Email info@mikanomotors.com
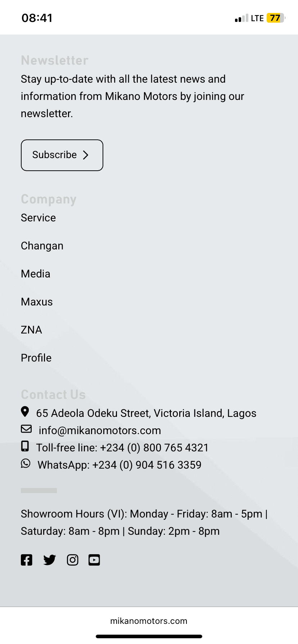The height and width of the screenshot is (644, 298). [100, 431]
